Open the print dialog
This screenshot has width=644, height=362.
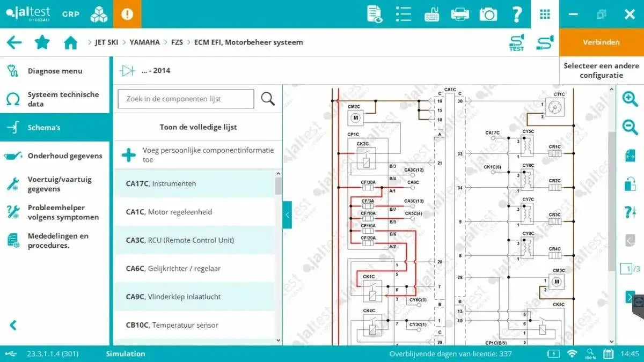point(460,14)
